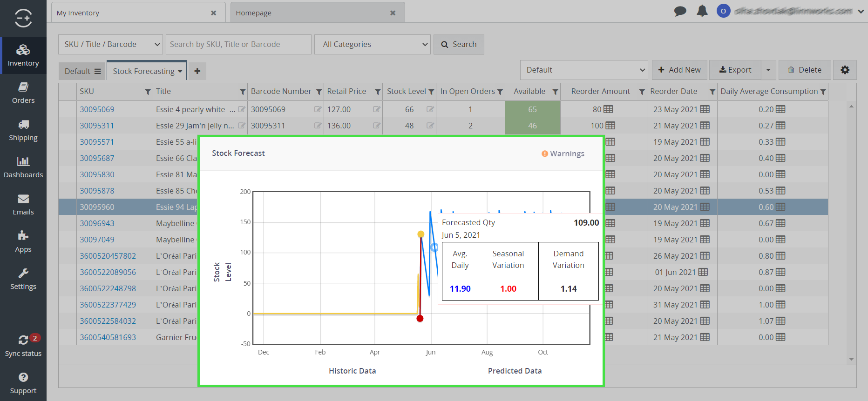Open Apps in the left sidebar

[x=23, y=242]
